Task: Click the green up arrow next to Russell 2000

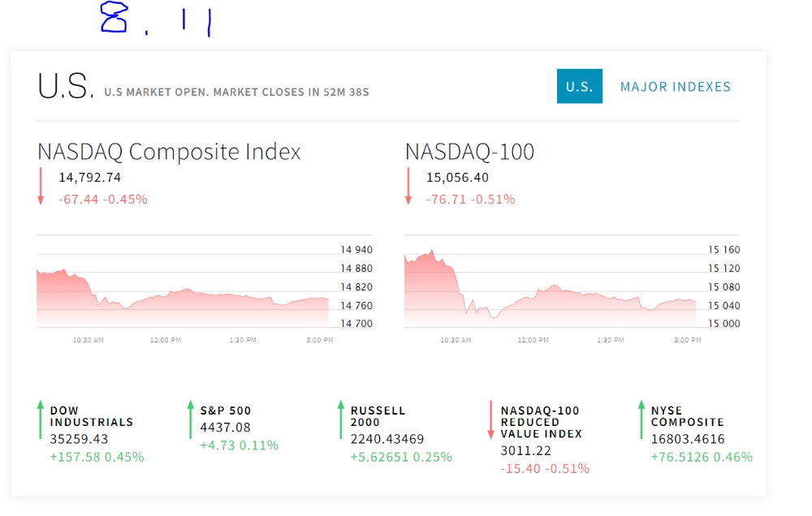Action: pyautogui.click(x=341, y=419)
